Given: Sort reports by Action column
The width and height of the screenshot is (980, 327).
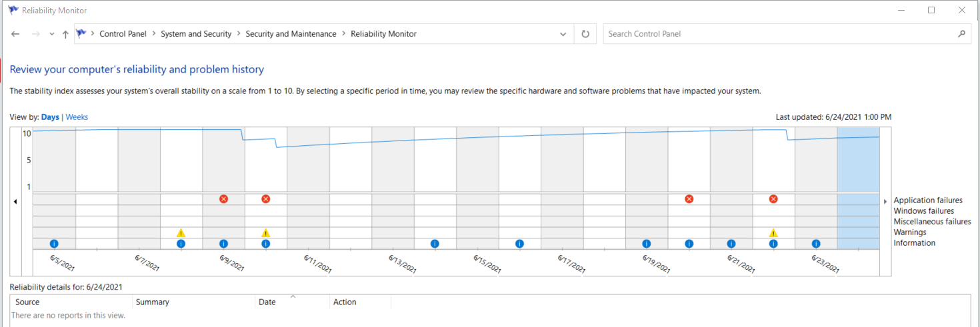Looking at the screenshot, I should 360,302.
